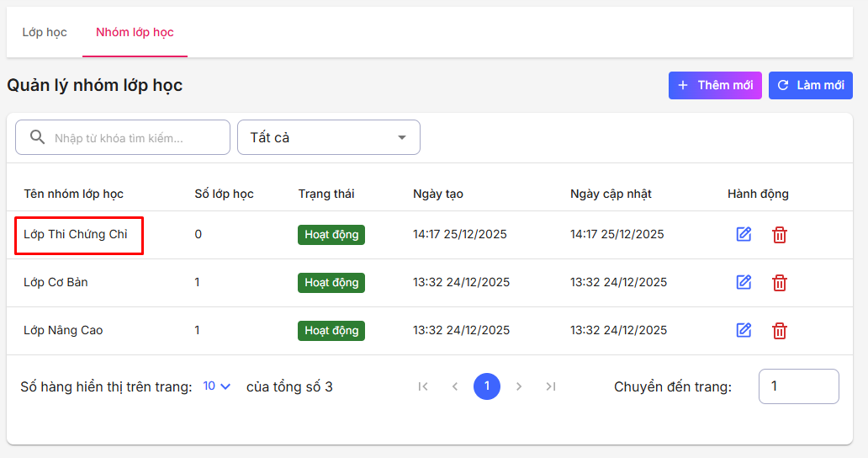This screenshot has height=458, width=868.
Task: Select the Lớp Cơ Bản name cell
Action: pyautogui.click(x=56, y=282)
